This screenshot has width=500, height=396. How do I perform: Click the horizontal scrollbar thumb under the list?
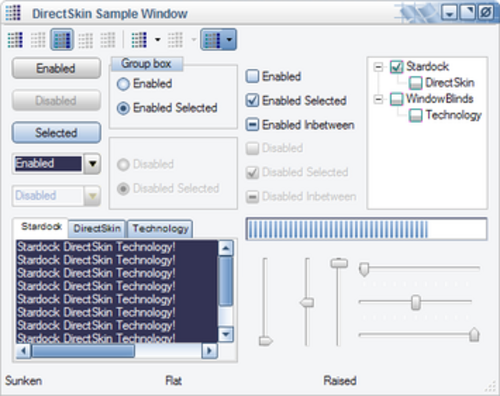pos(83,351)
